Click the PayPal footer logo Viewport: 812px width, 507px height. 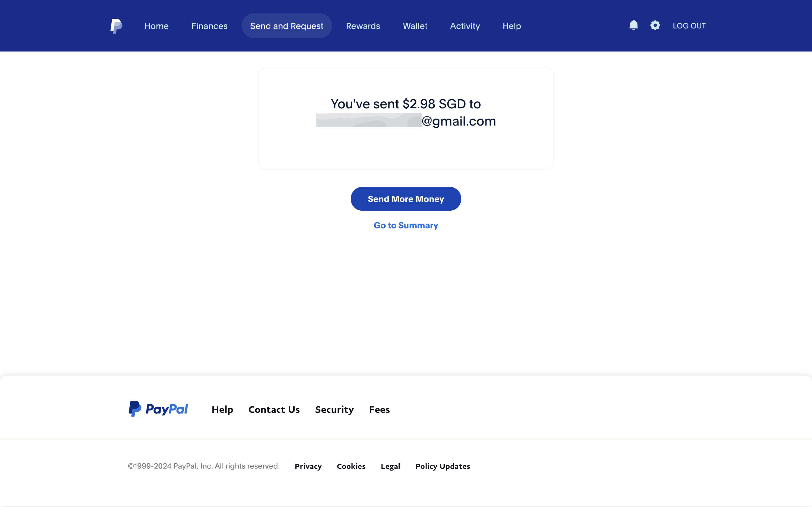(x=158, y=409)
